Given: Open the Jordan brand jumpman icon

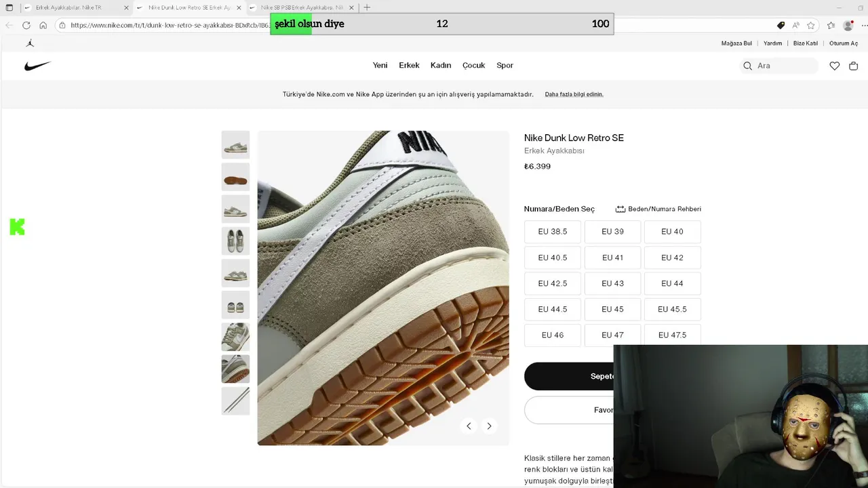Looking at the screenshot, I should (x=30, y=43).
